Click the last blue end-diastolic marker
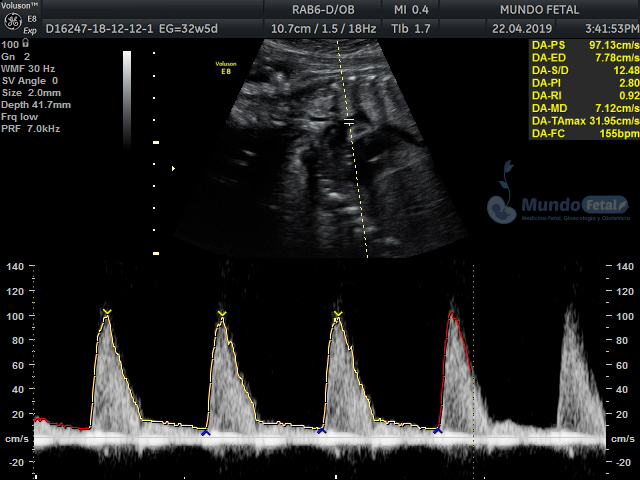The height and width of the screenshot is (480, 640). (437, 430)
